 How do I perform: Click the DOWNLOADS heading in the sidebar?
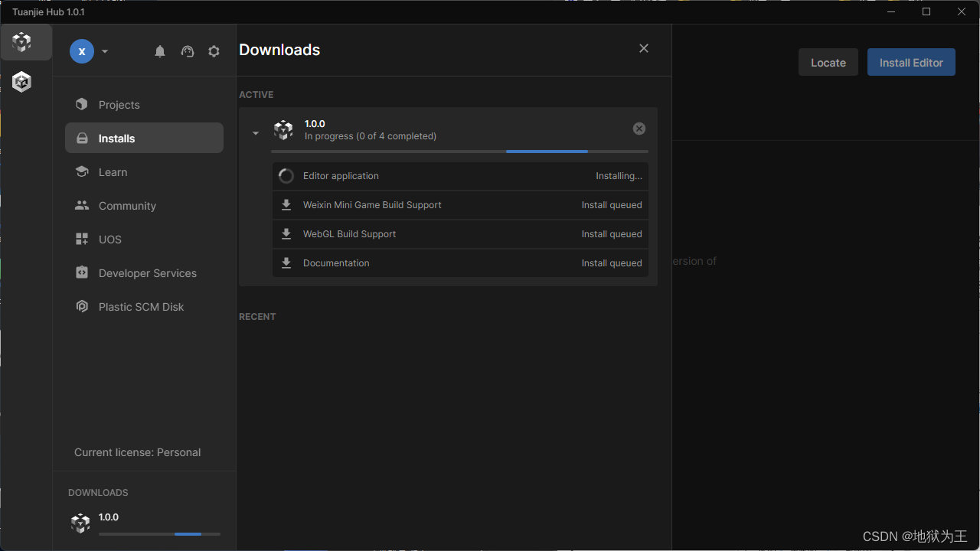pos(98,493)
